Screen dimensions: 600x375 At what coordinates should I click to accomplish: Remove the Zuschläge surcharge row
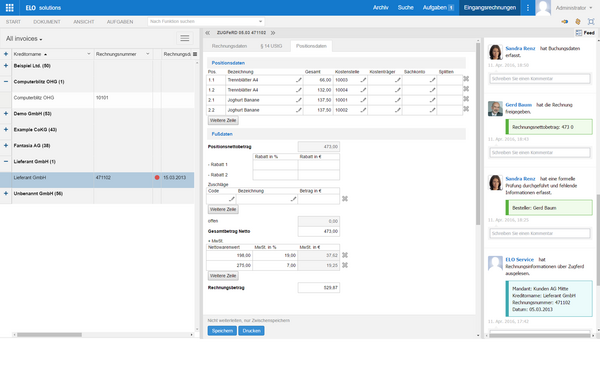coord(345,199)
